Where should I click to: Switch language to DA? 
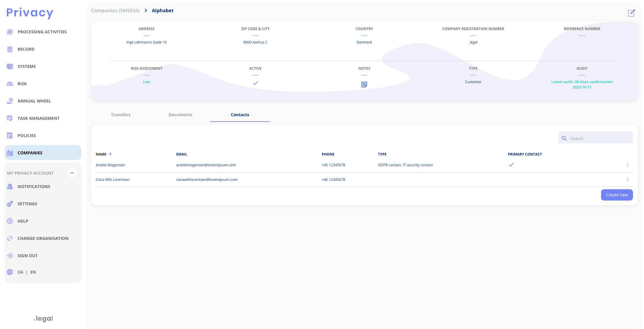20,272
